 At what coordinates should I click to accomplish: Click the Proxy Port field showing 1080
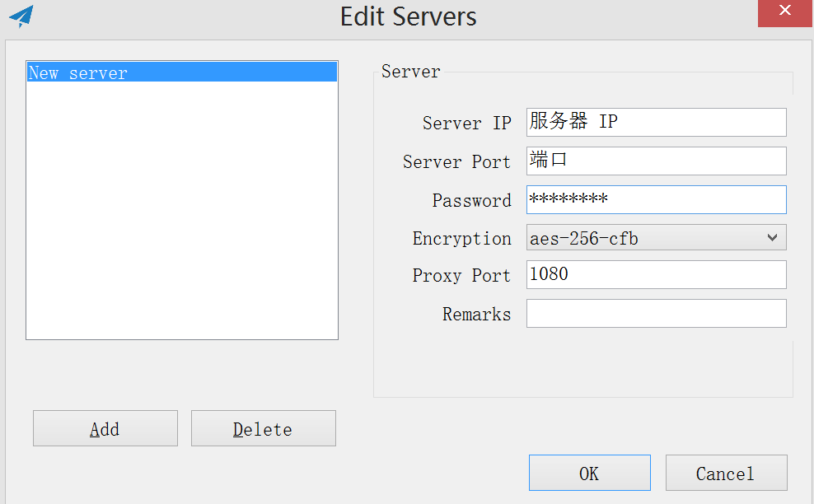(x=656, y=274)
